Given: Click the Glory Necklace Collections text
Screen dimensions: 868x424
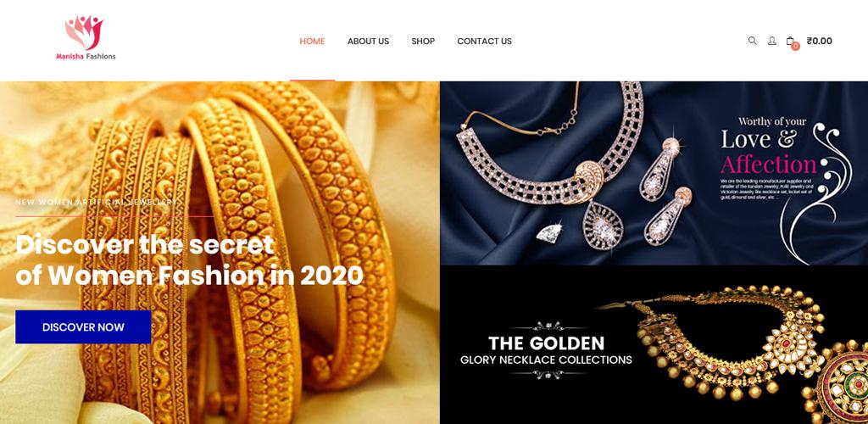Looking at the screenshot, I should [546, 360].
